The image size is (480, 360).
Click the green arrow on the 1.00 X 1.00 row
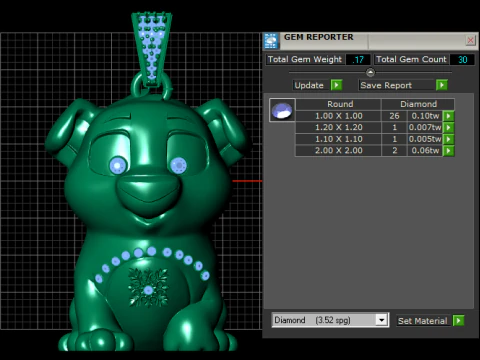click(448, 116)
